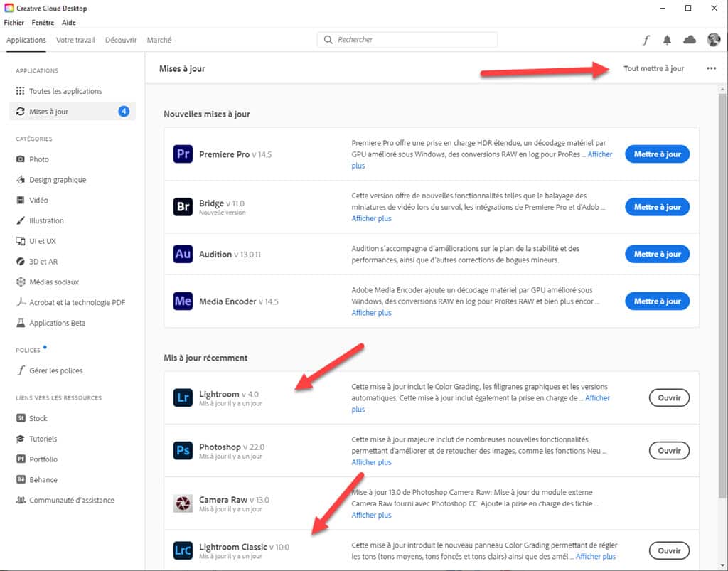
Task: Expand Camera Raw description Afficher plus
Action: pos(371,515)
